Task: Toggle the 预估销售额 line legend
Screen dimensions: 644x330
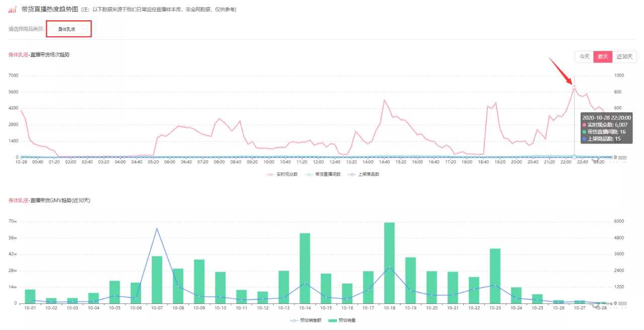Action: (x=307, y=320)
